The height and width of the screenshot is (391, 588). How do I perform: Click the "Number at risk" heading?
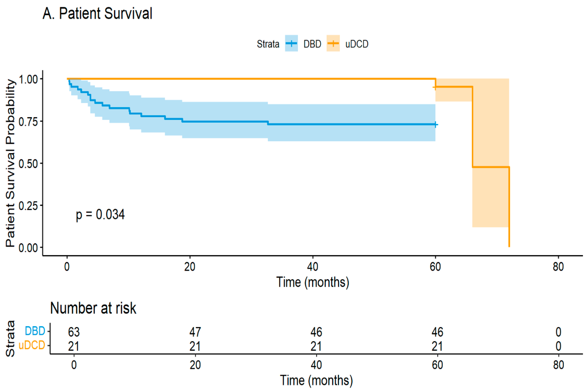click(x=93, y=308)
